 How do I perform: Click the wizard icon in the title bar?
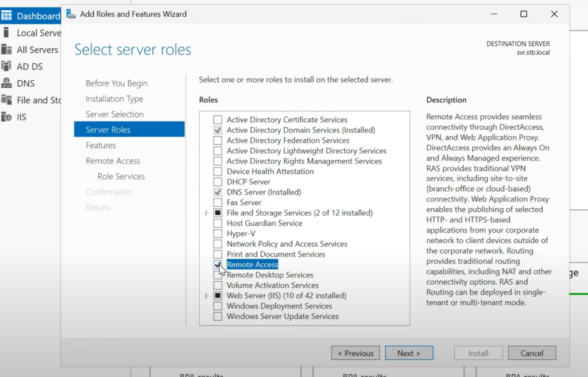[x=71, y=14]
